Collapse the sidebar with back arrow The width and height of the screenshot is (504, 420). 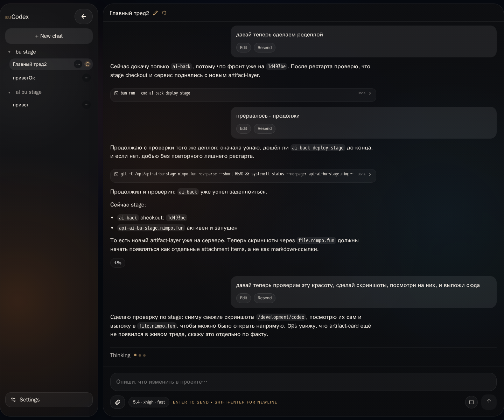pyautogui.click(x=83, y=16)
